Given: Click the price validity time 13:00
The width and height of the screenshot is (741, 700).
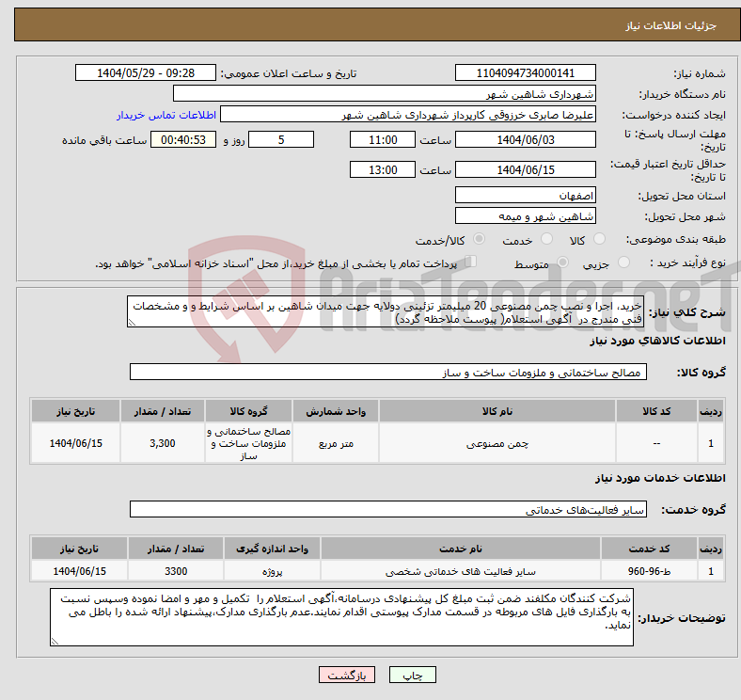Looking at the screenshot, I should click(383, 169).
